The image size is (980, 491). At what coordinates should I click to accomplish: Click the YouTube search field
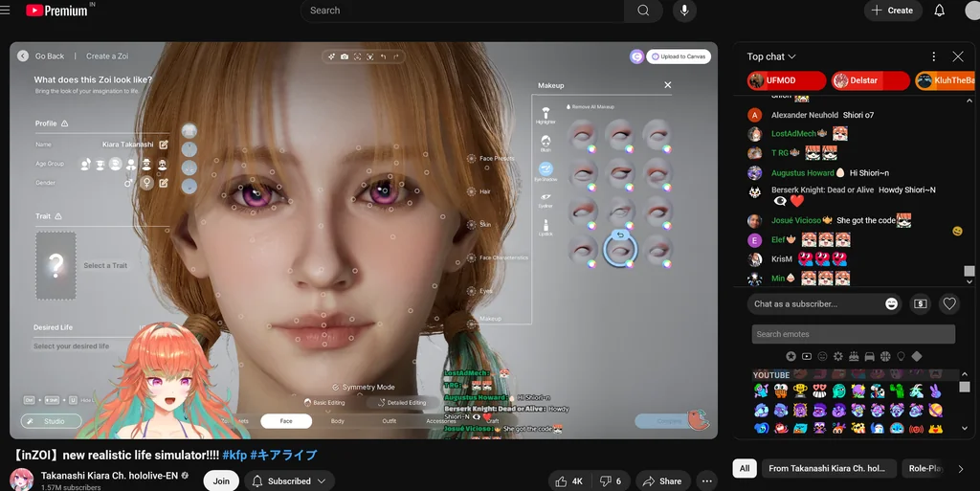click(x=462, y=11)
